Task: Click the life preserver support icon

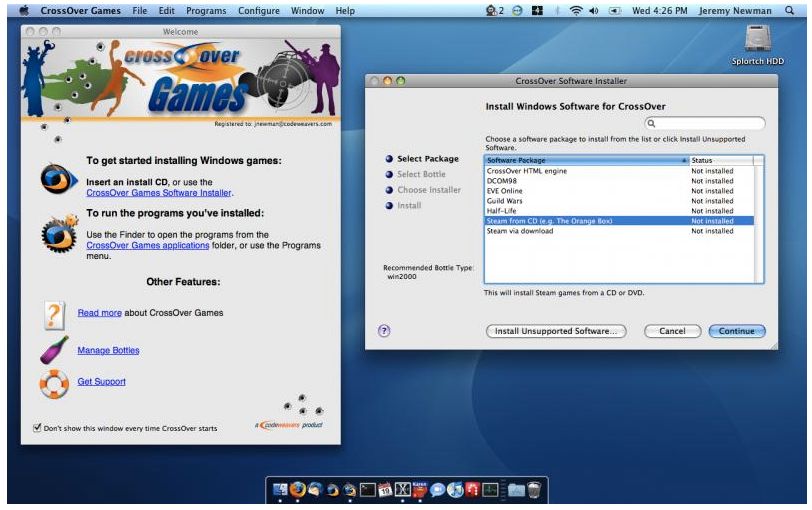Action: pyautogui.click(x=54, y=383)
